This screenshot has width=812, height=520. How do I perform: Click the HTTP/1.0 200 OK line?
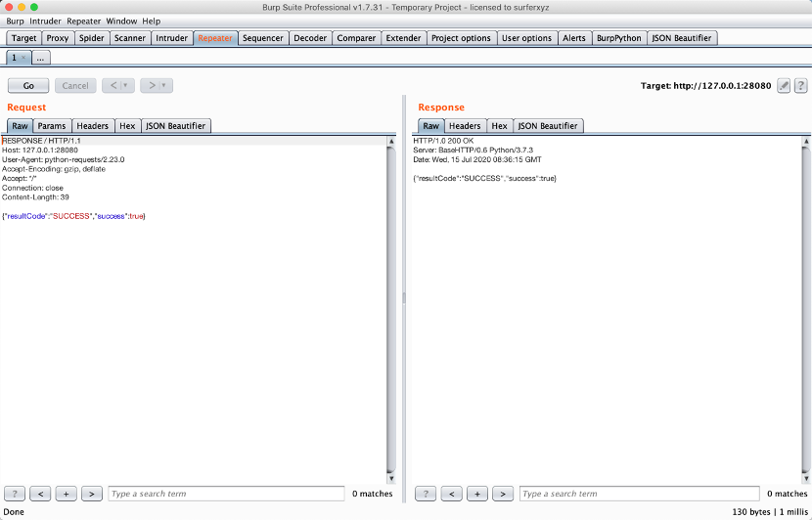443,141
